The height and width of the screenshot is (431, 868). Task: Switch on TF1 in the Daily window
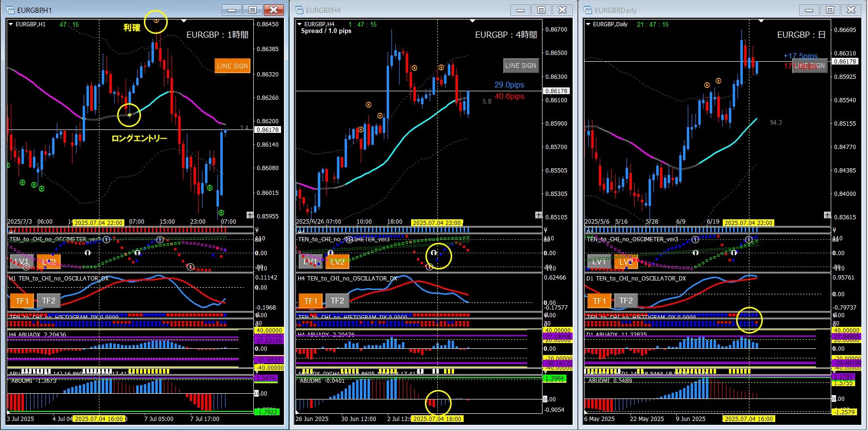[599, 301]
